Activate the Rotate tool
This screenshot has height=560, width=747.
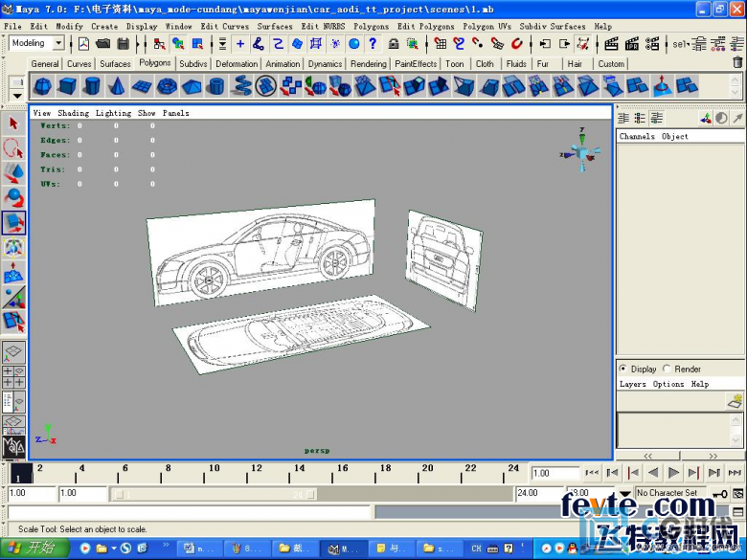click(x=13, y=198)
